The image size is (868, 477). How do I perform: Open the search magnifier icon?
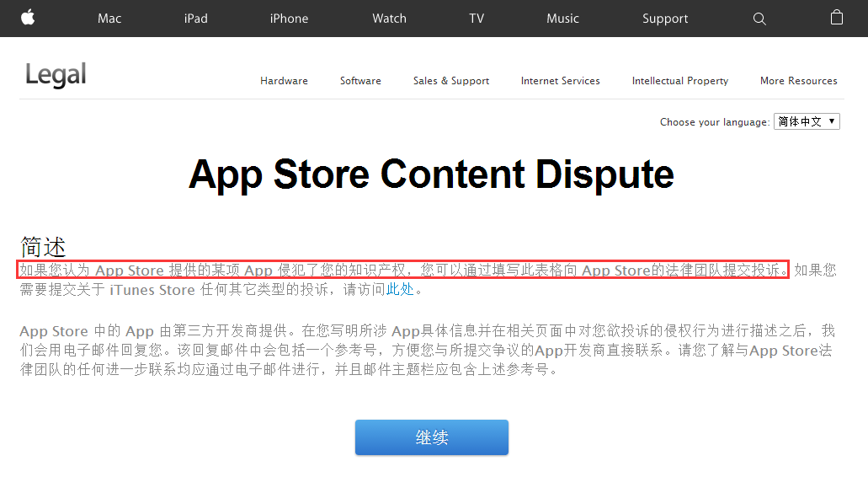(x=759, y=19)
